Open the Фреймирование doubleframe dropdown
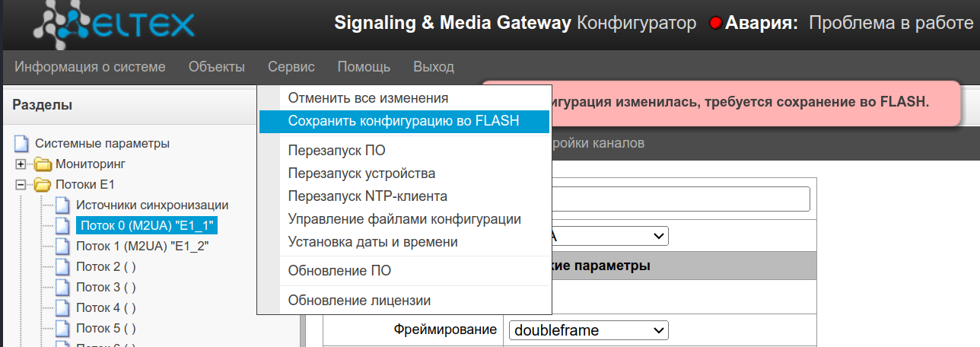Viewport: 980px width, 347px height. pos(587,330)
